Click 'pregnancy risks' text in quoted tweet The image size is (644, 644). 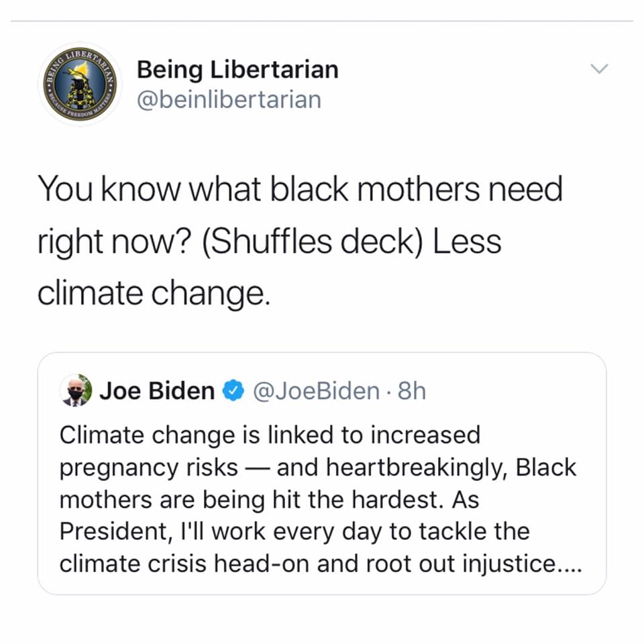149,468
